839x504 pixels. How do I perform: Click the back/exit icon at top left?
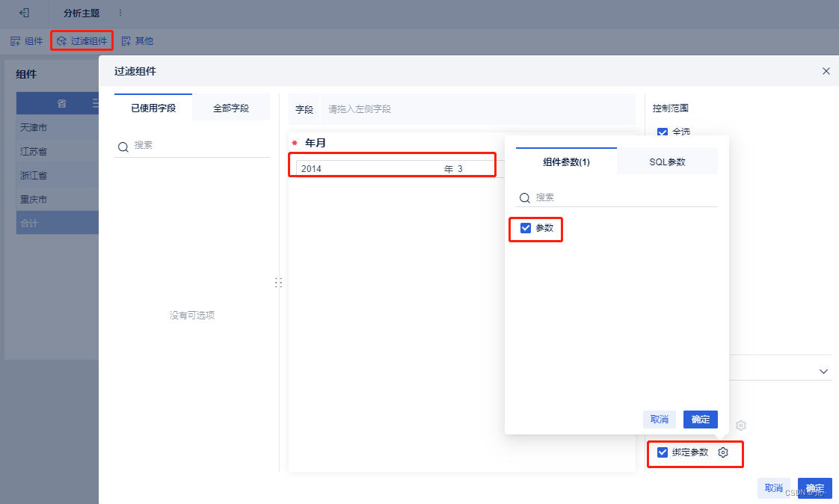[24, 13]
